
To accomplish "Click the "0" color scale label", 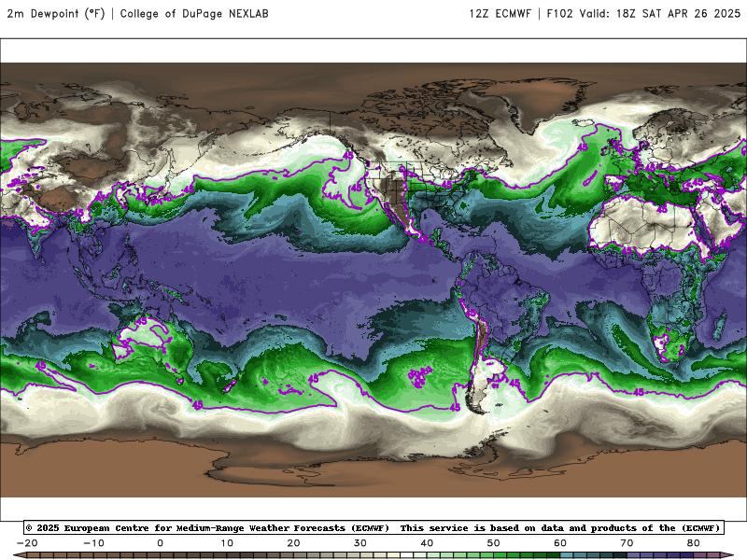I will [x=160, y=543].
